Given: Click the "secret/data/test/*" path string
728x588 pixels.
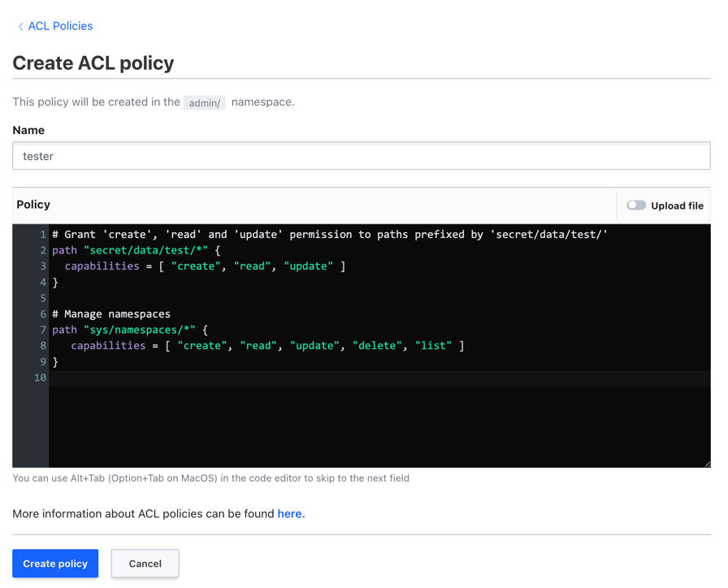Looking at the screenshot, I should pyautogui.click(x=145, y=250).
